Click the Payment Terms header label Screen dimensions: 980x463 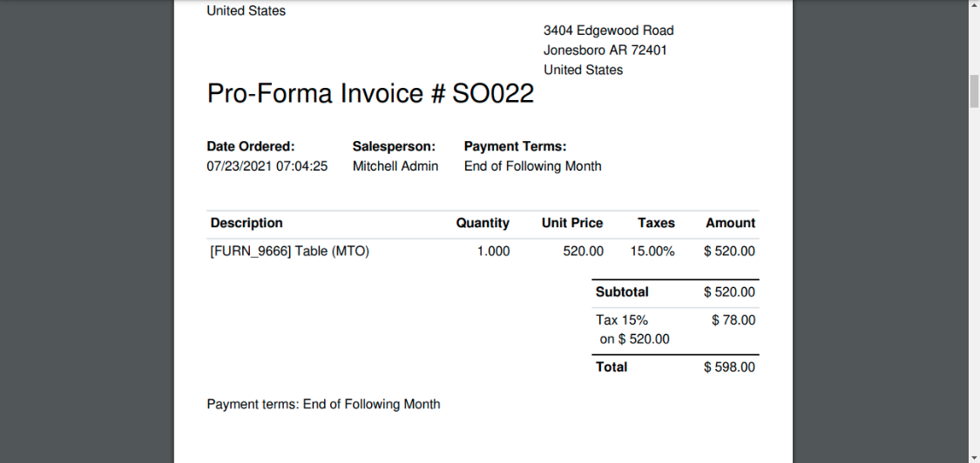tap(515, 147)
